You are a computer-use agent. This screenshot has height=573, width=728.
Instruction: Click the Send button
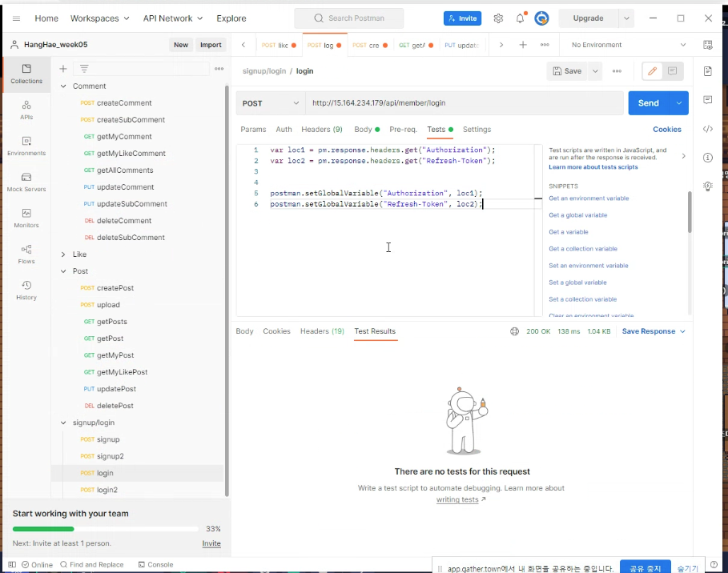(648, 103)
